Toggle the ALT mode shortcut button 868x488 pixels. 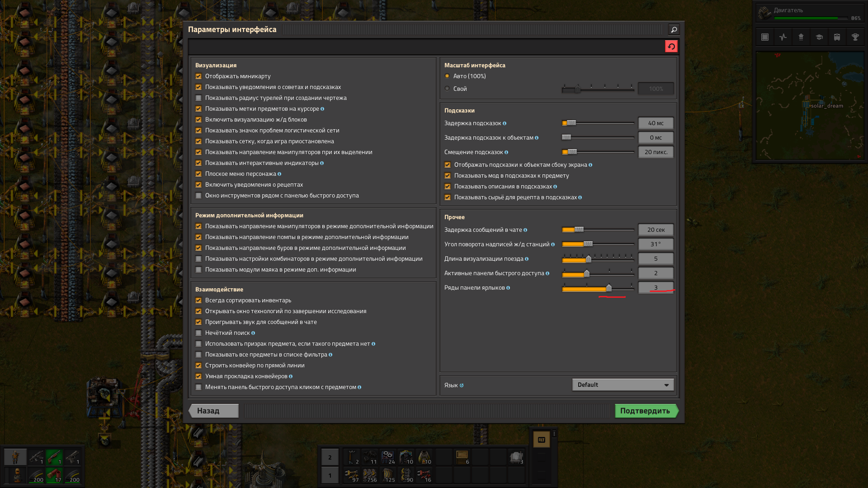pyautogui.click(x=542, y=440)
